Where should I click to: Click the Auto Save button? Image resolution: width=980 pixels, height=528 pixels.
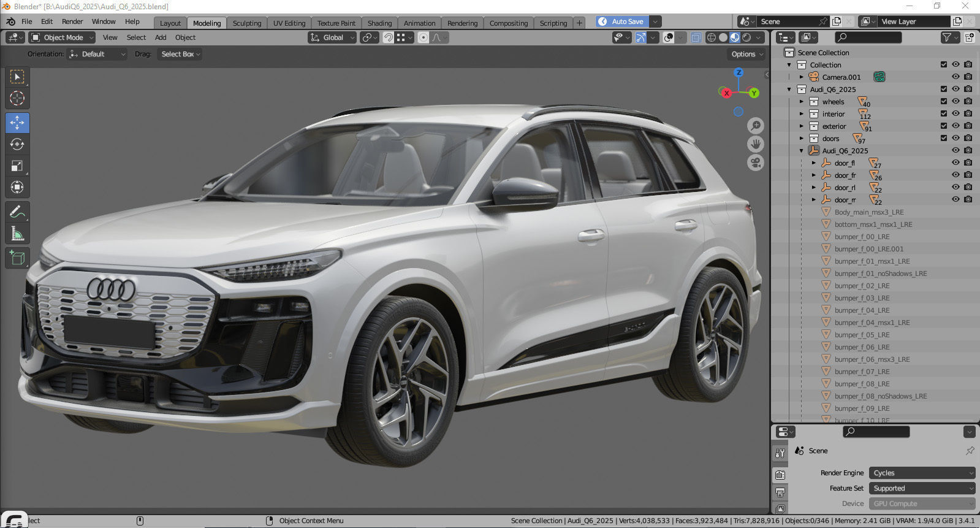tap(621, 21)
